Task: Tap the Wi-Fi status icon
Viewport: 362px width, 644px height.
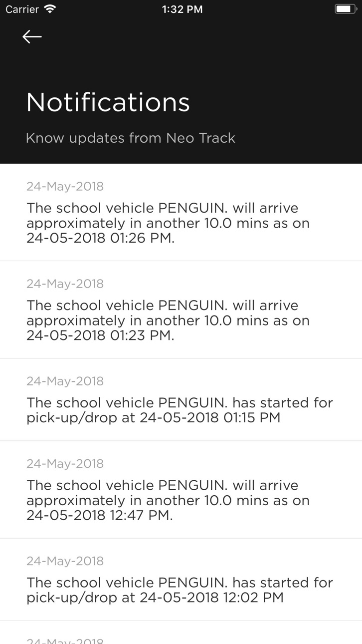Action: (x=50, y=9)
